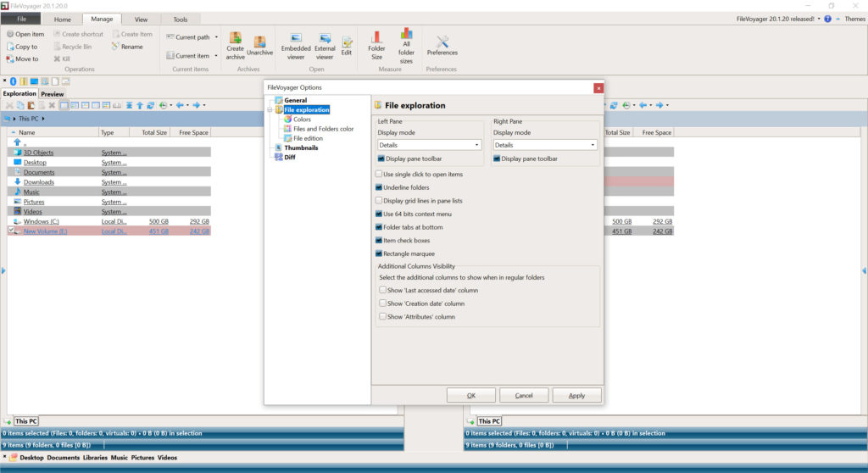This screenshot has height=473, width=868.
Task: Click the left pane Forward arrow
Action: coord(196,105)
